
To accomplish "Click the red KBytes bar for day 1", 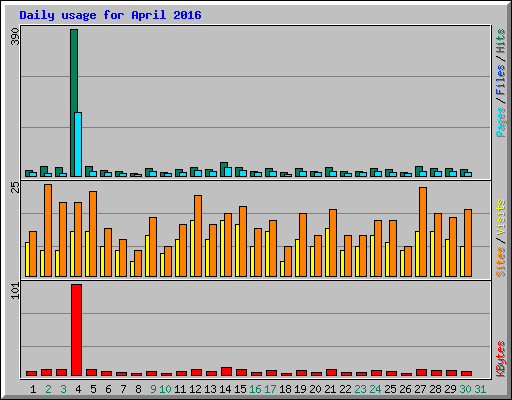I will point(31,374).
